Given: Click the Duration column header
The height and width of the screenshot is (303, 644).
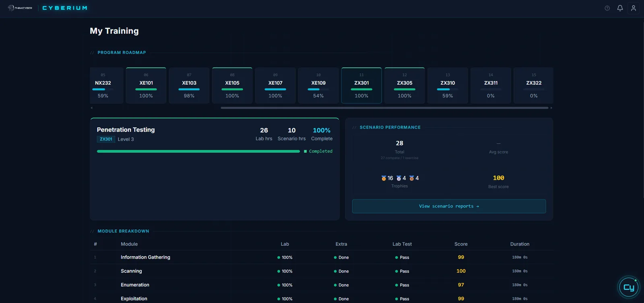Looking at the screenshot, I should click(x=520, y=244).
